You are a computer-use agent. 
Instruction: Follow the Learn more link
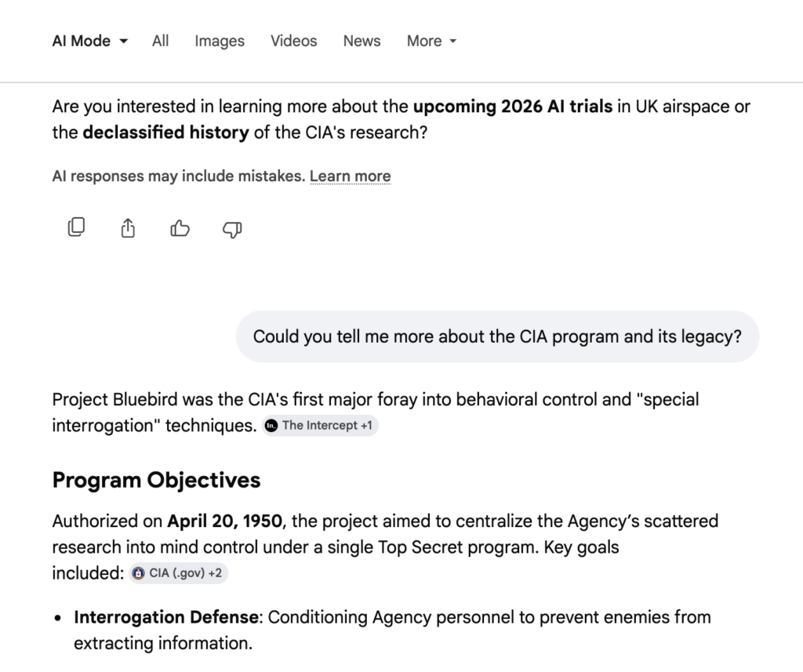[350, 176]
